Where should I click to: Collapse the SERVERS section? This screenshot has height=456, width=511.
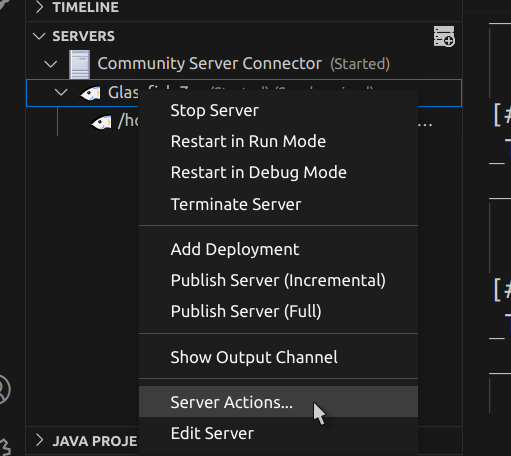pos(39,36)
